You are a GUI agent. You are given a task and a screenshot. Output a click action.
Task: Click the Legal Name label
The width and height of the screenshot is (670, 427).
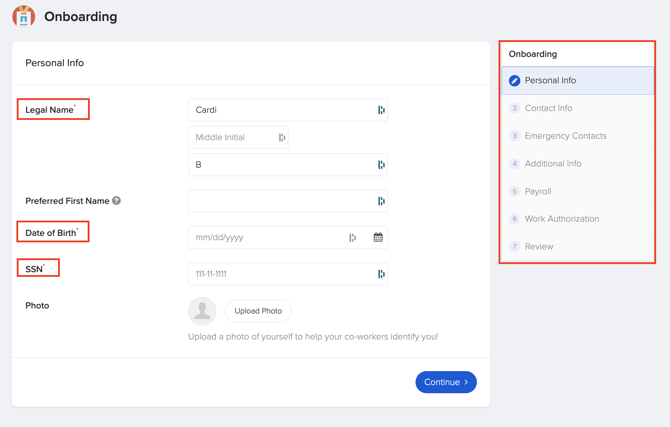50,110
